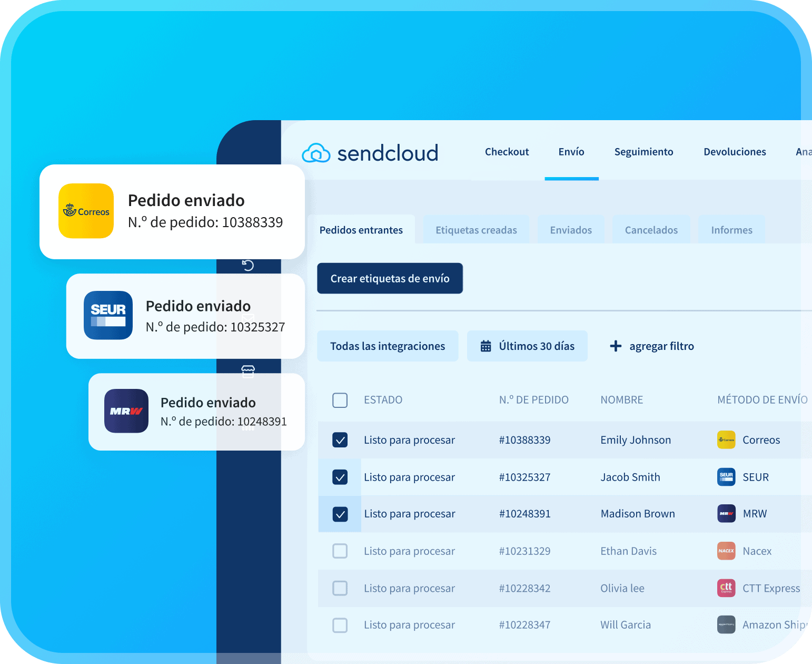The image size is (812, 664).
Task: Click the Nacex shipping method label
Action: click(757, 551)
